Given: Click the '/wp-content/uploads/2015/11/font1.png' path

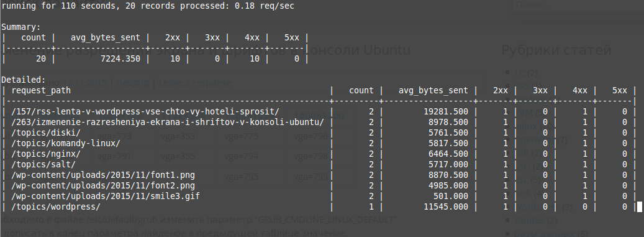Looking at the screenshot, I should [103, 175].
